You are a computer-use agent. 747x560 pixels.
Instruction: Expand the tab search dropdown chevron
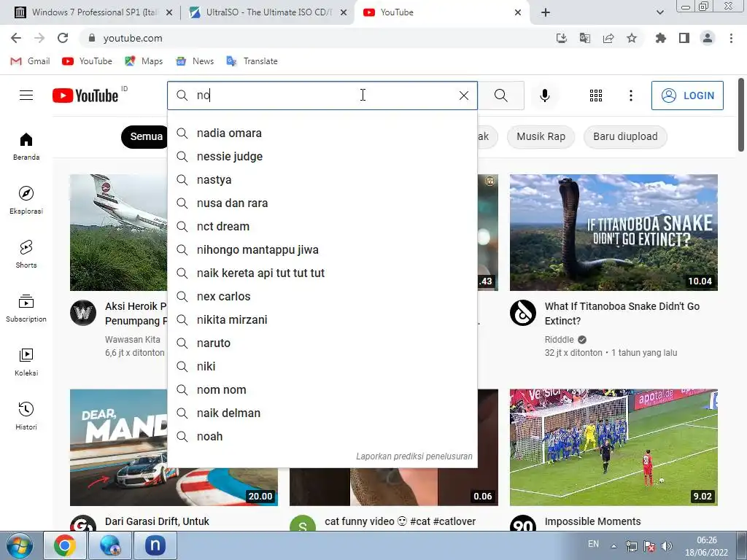coord(659,12)
